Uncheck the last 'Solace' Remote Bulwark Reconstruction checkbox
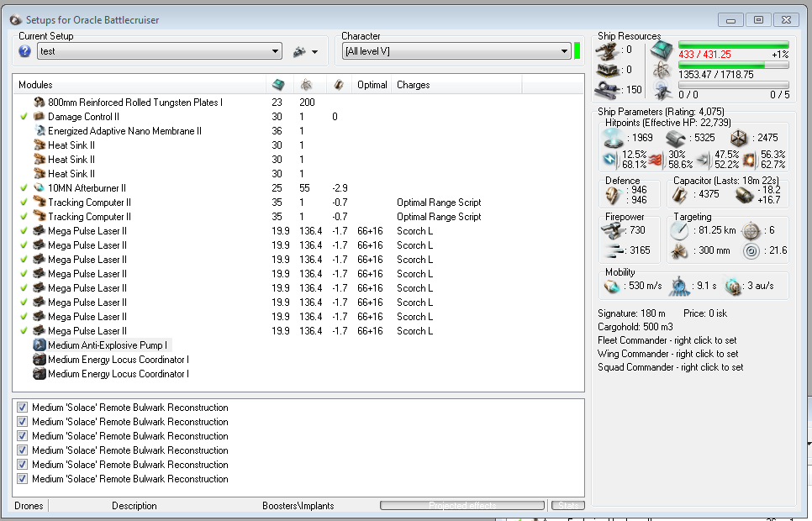This screenshot has height=521, width=812. (x=22, y=478)
